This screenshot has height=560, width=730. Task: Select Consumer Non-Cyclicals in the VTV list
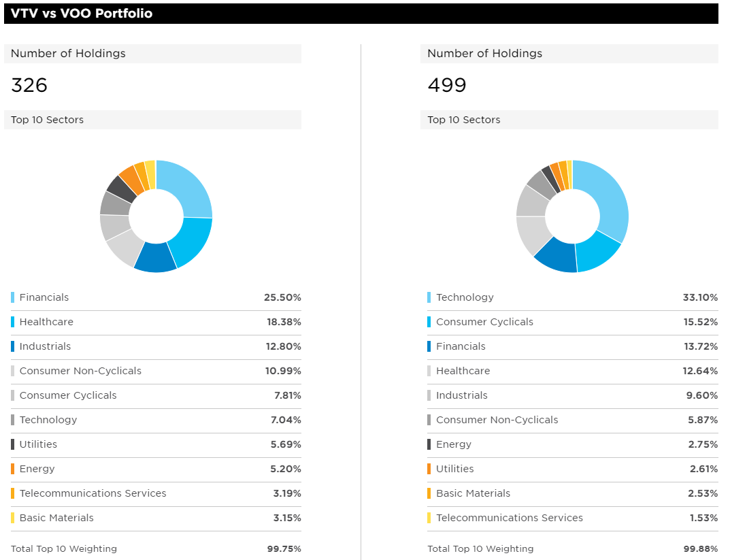pyautogui.click(x=80, y=371)
